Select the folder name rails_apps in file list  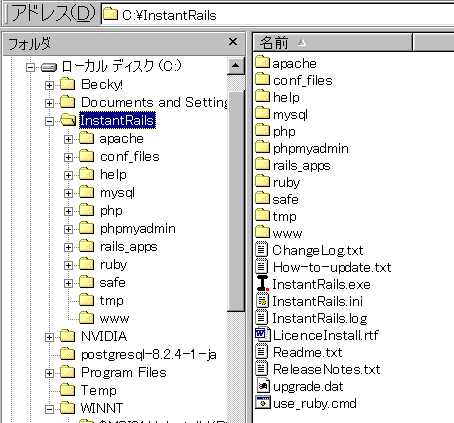[x=302, y=166]
